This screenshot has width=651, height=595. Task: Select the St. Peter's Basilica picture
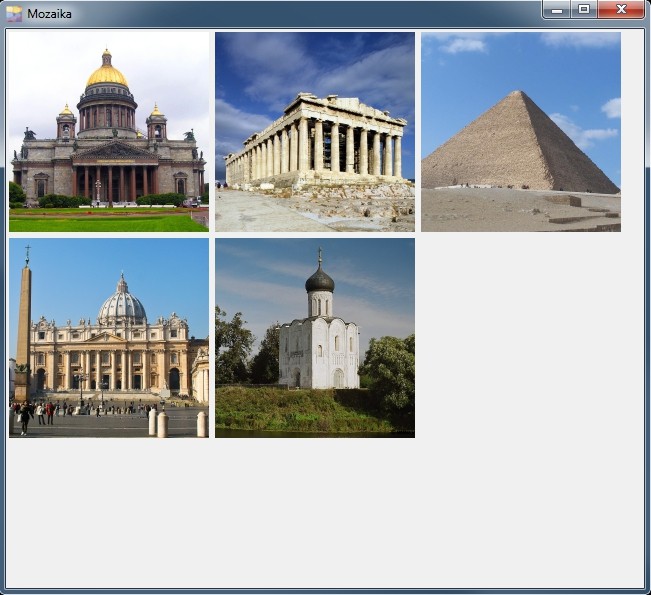click(x=109, y=338)
